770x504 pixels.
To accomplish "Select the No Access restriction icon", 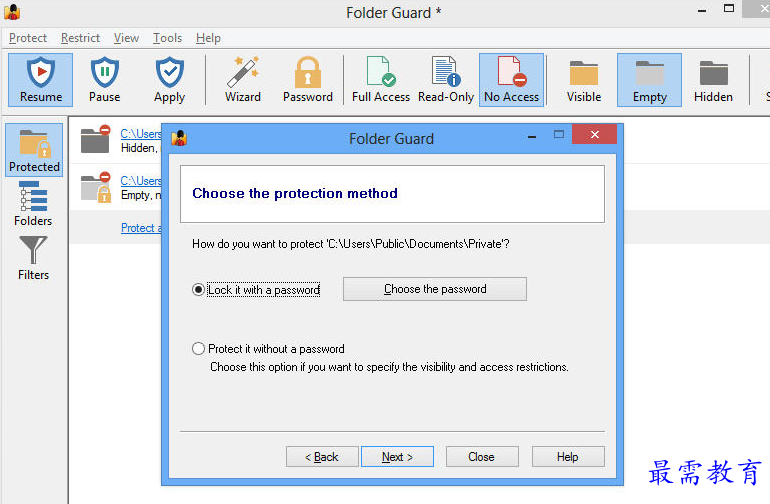I will tap(511, 80).
